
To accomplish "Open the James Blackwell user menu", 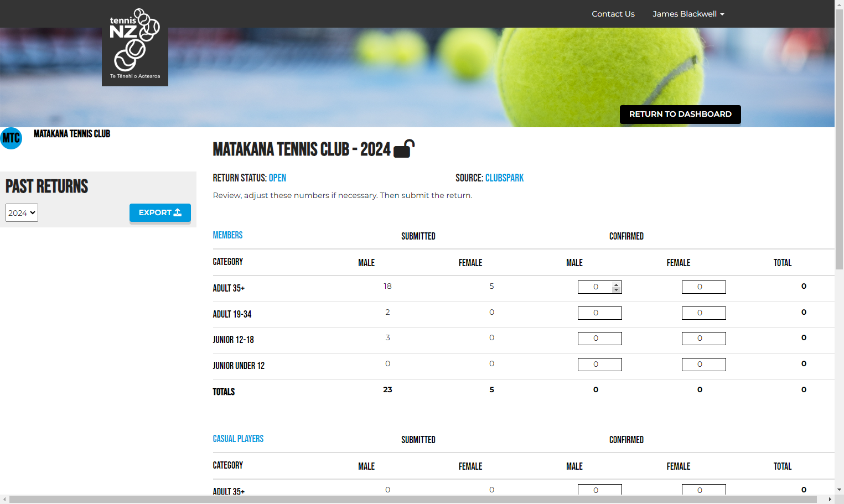I will coord(688,14).
